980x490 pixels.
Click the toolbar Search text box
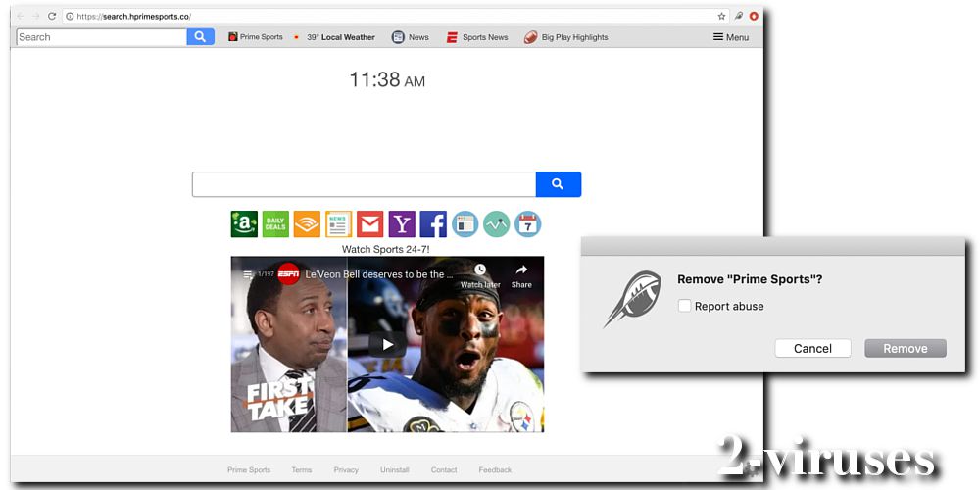tap(102, 37)
